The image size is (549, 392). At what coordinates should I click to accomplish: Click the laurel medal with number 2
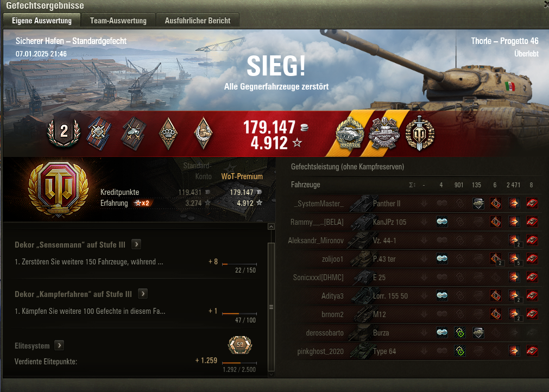pyautogui.click(x=64, y=132)
